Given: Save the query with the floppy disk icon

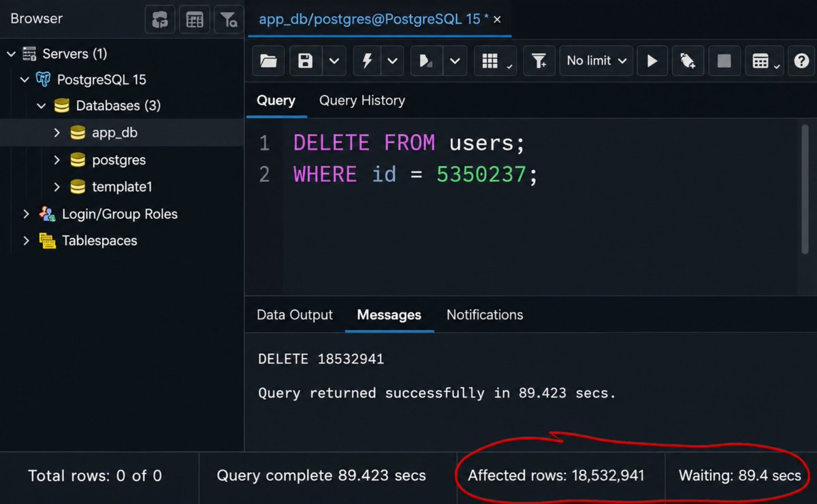Looking at the screenshot, I should pyautogui.click(x=306, y=61).
